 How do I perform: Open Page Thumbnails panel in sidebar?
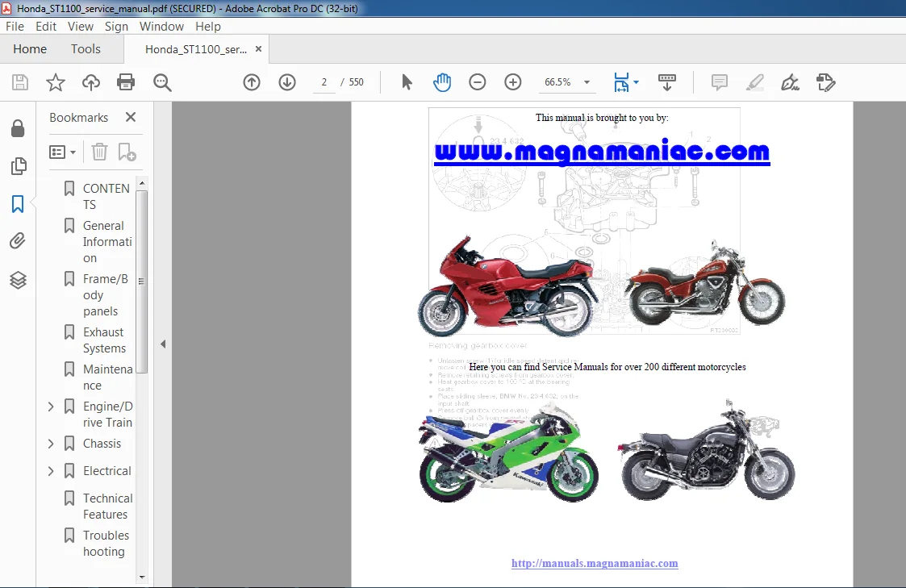18,166
